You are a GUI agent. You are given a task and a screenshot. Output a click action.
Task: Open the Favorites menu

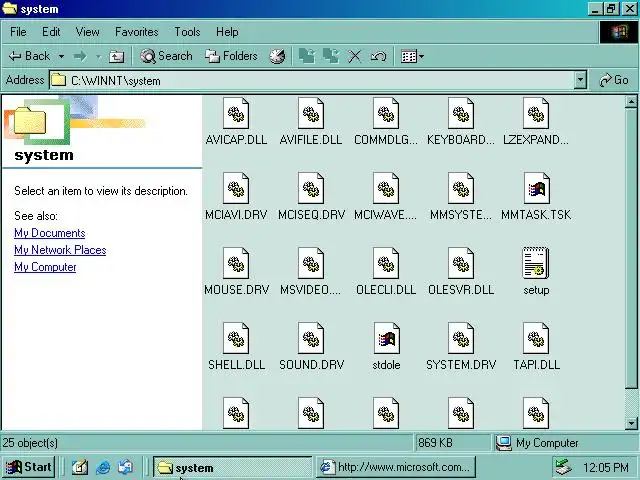137,32
